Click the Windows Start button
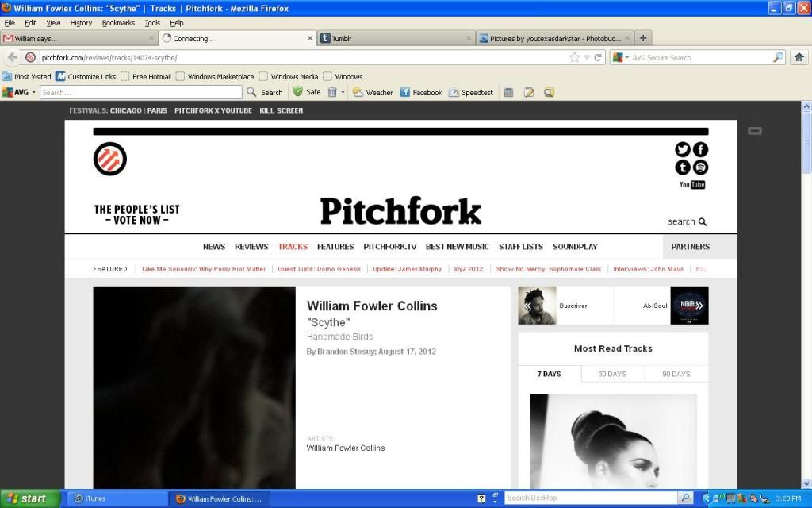The height and width of the screenshot is (508, 812). tap(29, 498)
